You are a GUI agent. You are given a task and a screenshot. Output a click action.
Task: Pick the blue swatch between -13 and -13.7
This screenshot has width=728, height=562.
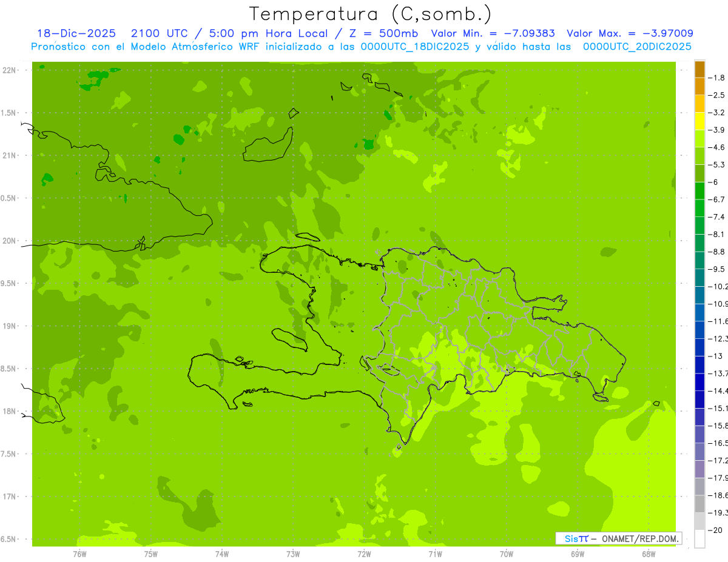pyautogui.click(x=699, y=364)
